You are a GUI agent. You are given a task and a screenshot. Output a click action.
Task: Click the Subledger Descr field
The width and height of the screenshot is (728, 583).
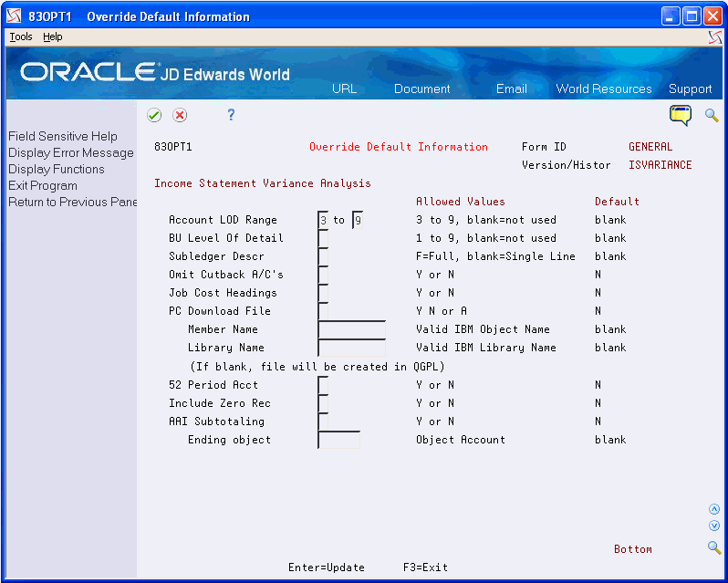pyautogui.click(x=323, y=256)
